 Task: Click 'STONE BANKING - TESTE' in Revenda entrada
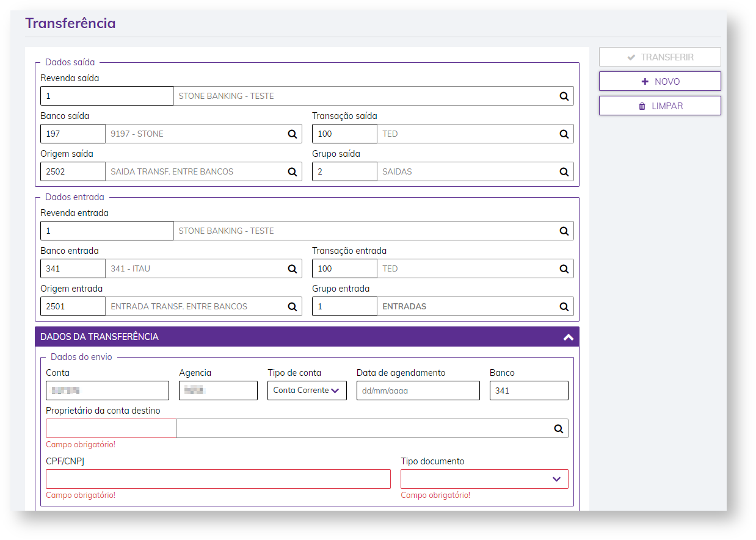226,231
